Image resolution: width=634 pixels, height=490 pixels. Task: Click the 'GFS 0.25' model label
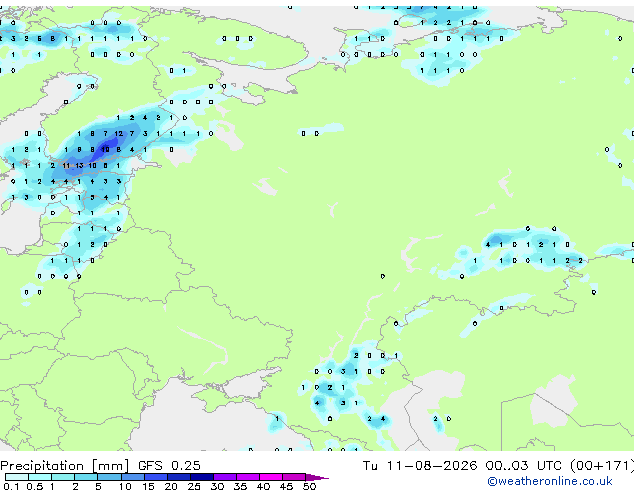click(169, 466)
